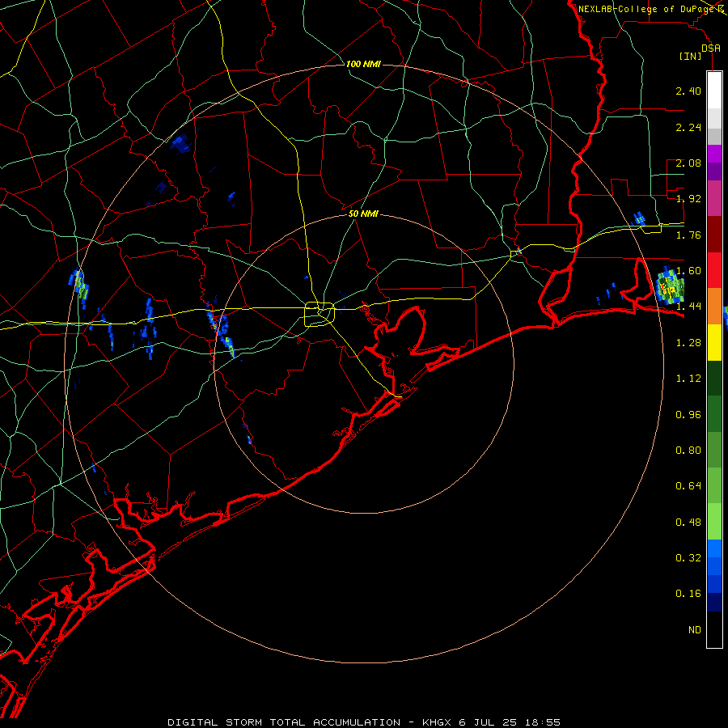Select the 2.40 legend value
Screen dimensions: 728x728
click(x=688, y=91)
